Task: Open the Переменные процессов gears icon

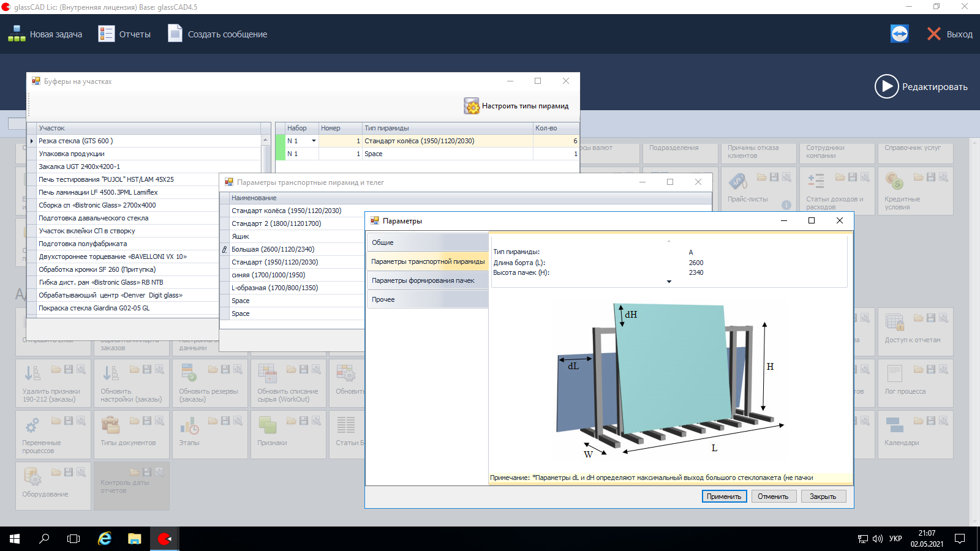Action: pyautogui.click(x=32, y=425)
